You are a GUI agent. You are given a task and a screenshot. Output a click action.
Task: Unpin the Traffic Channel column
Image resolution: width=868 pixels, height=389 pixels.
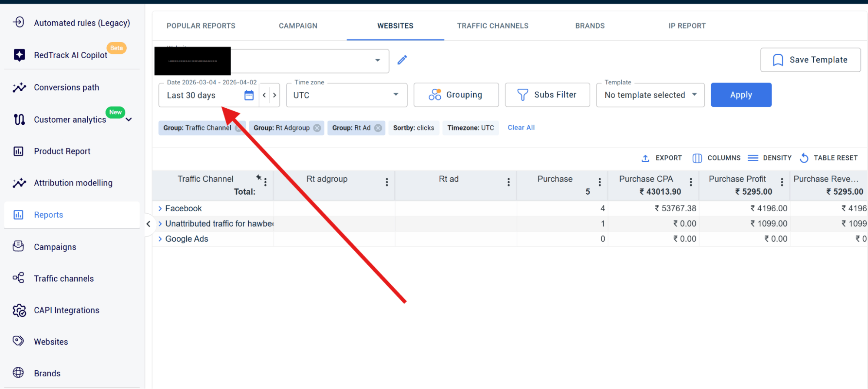(x=258, y=177)
